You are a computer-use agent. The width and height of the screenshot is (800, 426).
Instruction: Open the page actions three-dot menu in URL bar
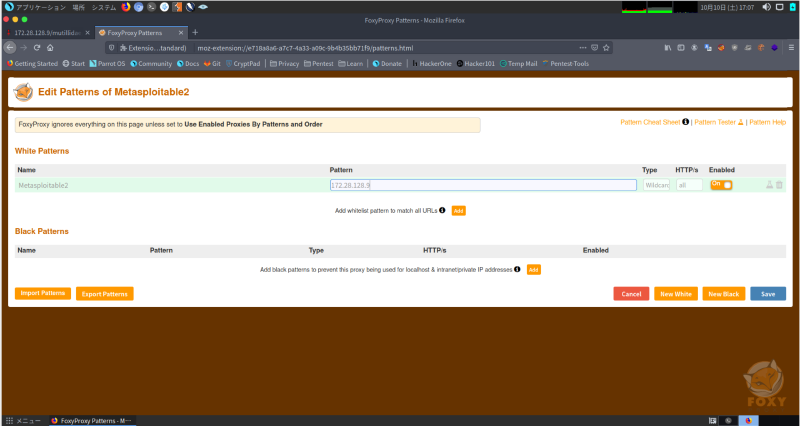[583, 47]
